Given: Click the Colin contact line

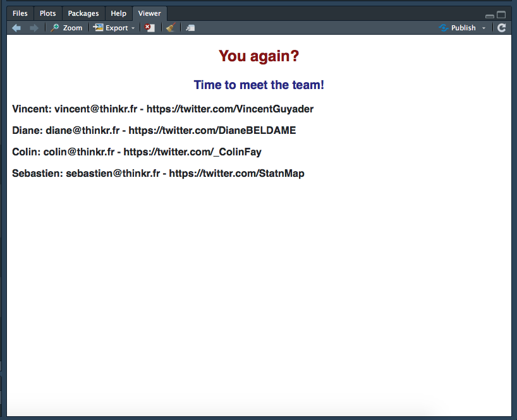Looking at the screenshot, I should (137, 152).
